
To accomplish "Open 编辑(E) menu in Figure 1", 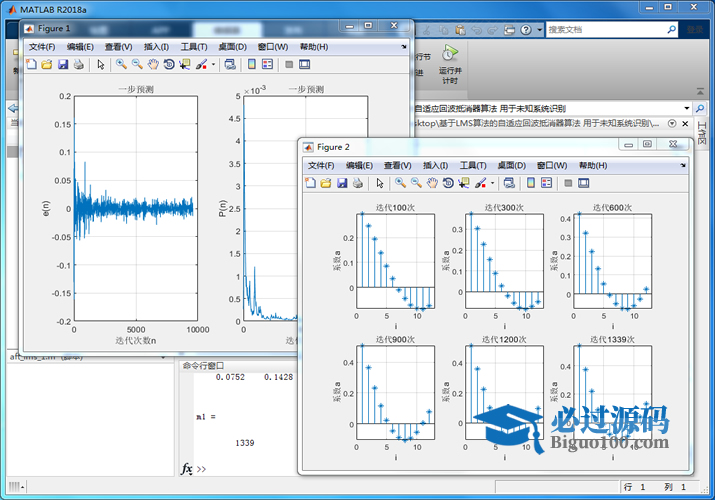I will point(80,47).
